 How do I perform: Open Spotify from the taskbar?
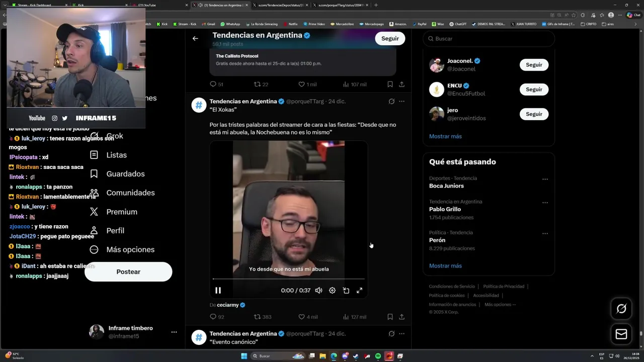coord(378,356)
